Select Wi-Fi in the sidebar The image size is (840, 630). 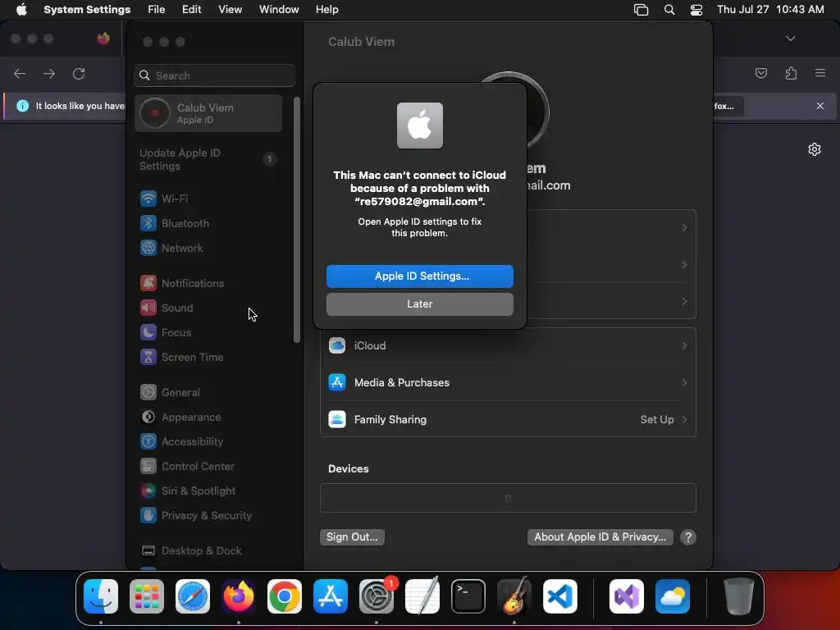[x=175, y=199]
